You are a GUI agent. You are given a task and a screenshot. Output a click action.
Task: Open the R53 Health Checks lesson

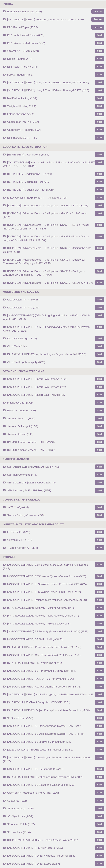point(22,67)
